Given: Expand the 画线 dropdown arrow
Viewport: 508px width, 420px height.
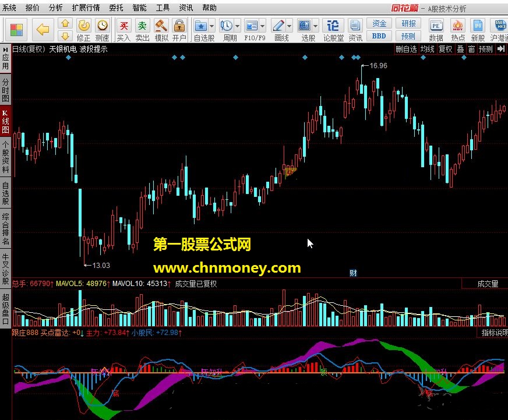Looking at the screenshot, I should coord(290,26).
